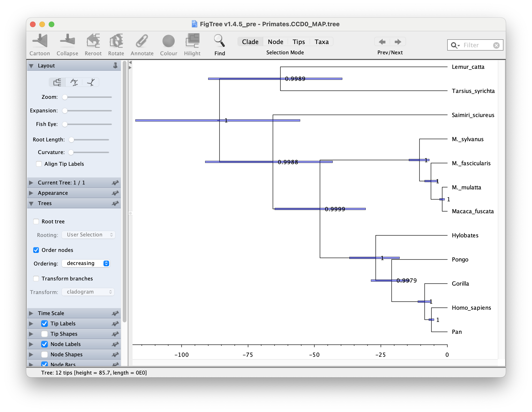Click the Cartoon toolbar icon

(40, 41)
